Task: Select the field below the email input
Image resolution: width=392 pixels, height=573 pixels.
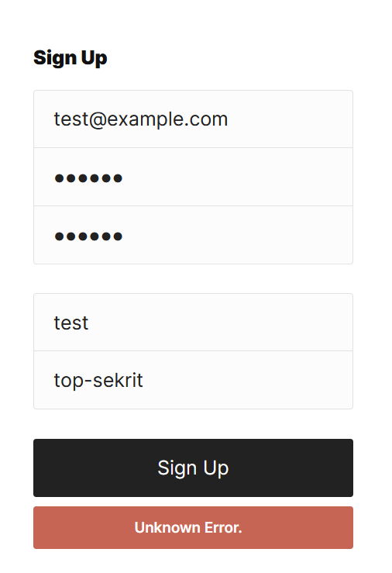Action: (x=193, y=177)
